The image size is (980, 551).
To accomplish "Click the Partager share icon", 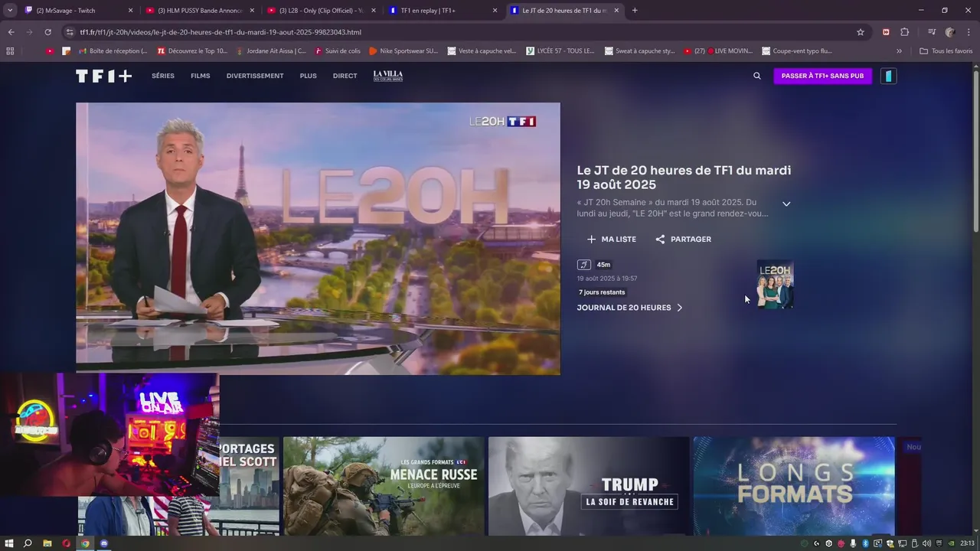I will coord(660,240).
